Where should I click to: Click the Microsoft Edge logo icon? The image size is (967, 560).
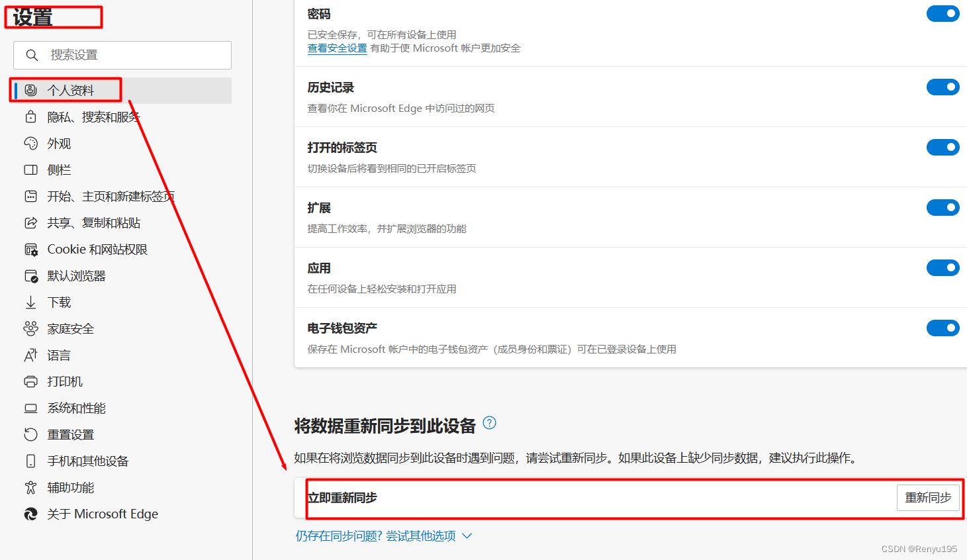(30, 514)
